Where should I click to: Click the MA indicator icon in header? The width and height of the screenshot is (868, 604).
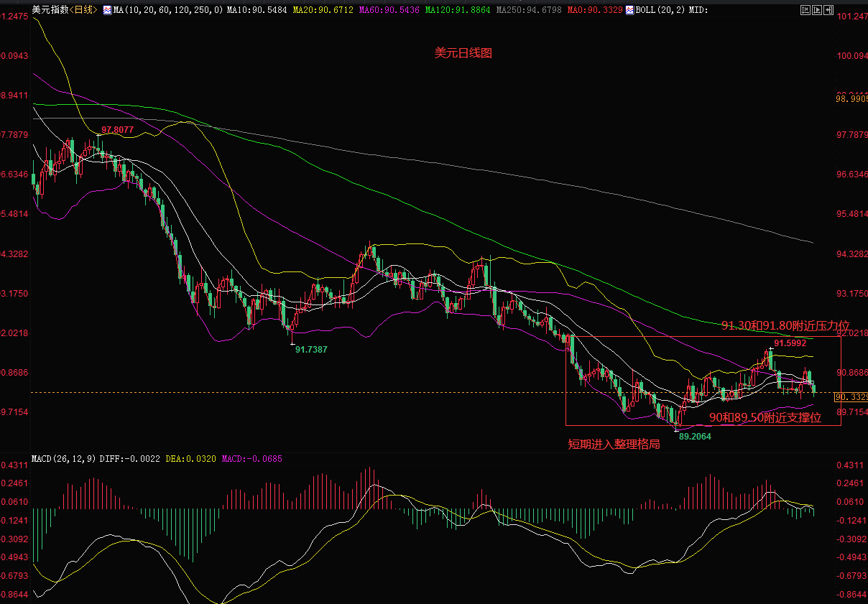(x=107, y=10)
